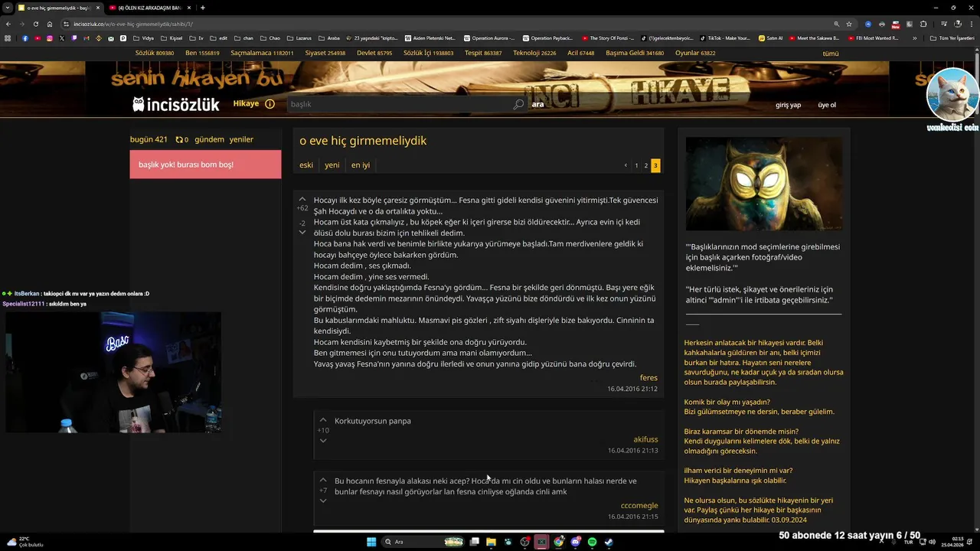Sort entries by 'yeni'
This screenshot has width=980, height=551.
332,165
